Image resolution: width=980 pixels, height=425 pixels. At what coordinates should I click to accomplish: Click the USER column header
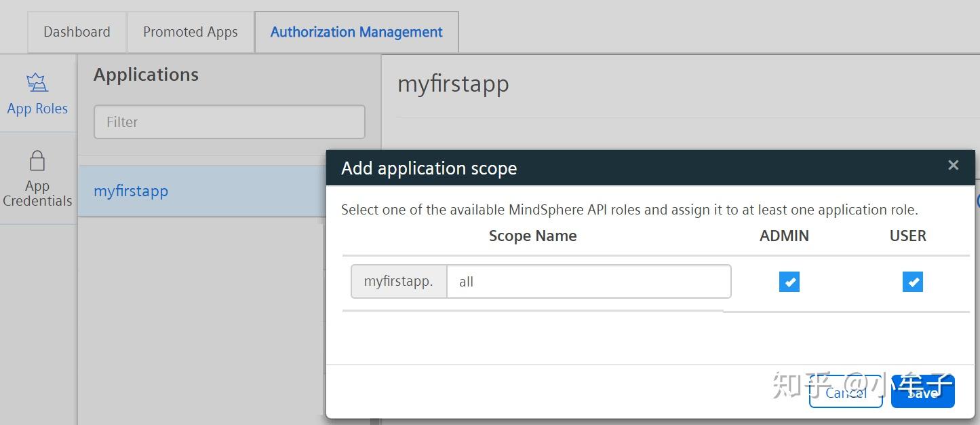(x=907, y=236)
